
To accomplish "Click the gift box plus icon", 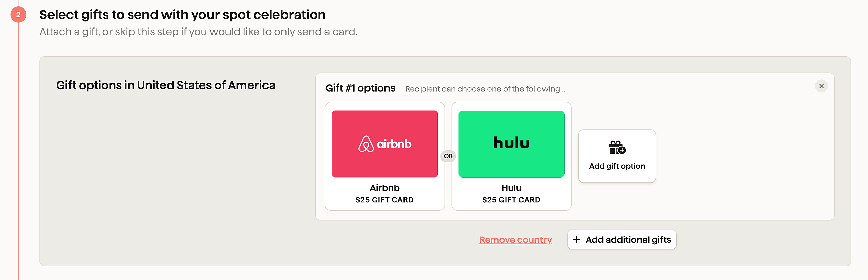I will tap(617, 148).
